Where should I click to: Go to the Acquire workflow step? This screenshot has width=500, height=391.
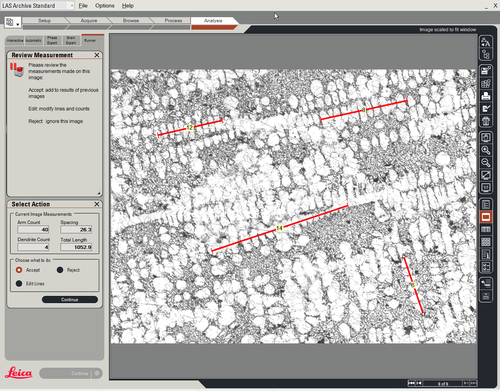89,21
